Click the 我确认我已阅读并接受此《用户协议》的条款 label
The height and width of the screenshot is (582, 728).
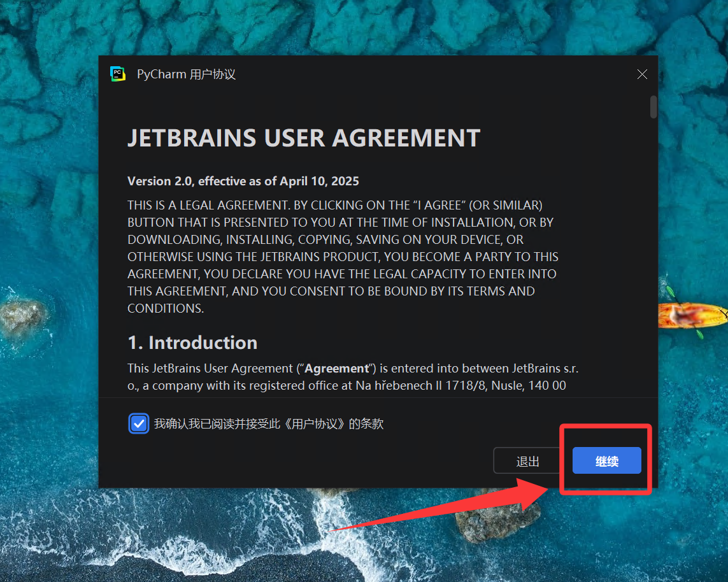(x=269, y=423)
